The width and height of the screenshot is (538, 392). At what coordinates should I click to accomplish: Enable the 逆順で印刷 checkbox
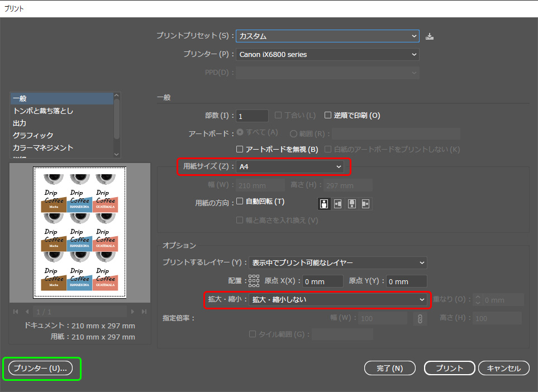click(328, 116)
